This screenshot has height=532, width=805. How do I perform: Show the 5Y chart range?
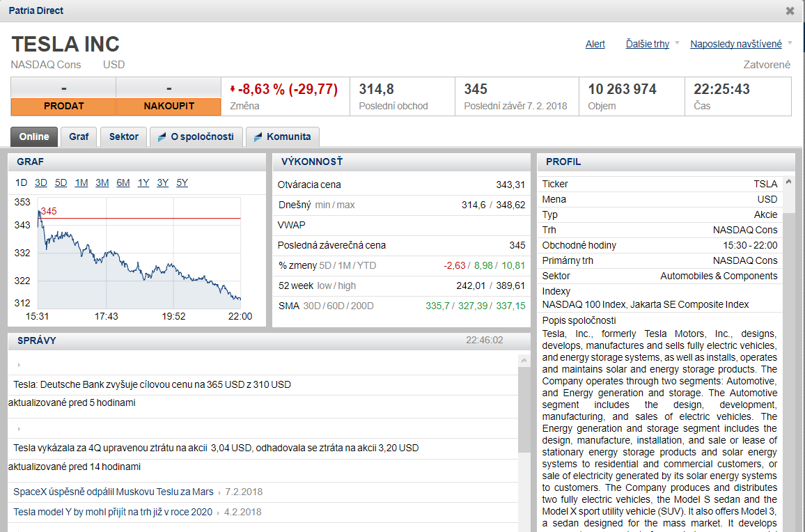pos(182,182)
